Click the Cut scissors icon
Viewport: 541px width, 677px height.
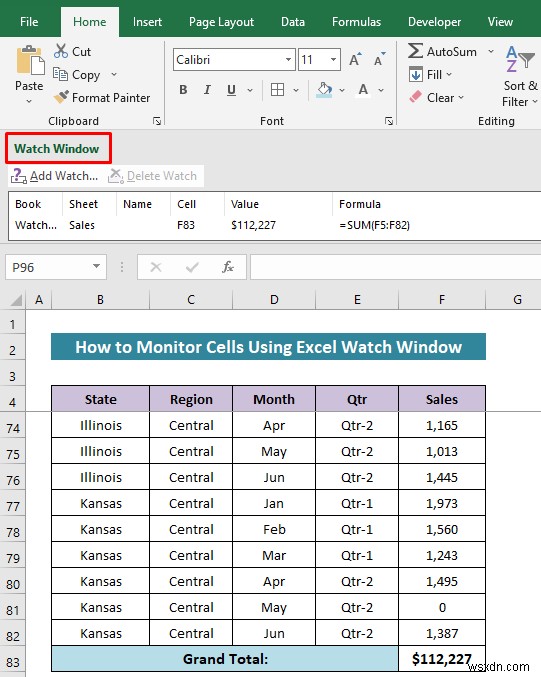61,51
